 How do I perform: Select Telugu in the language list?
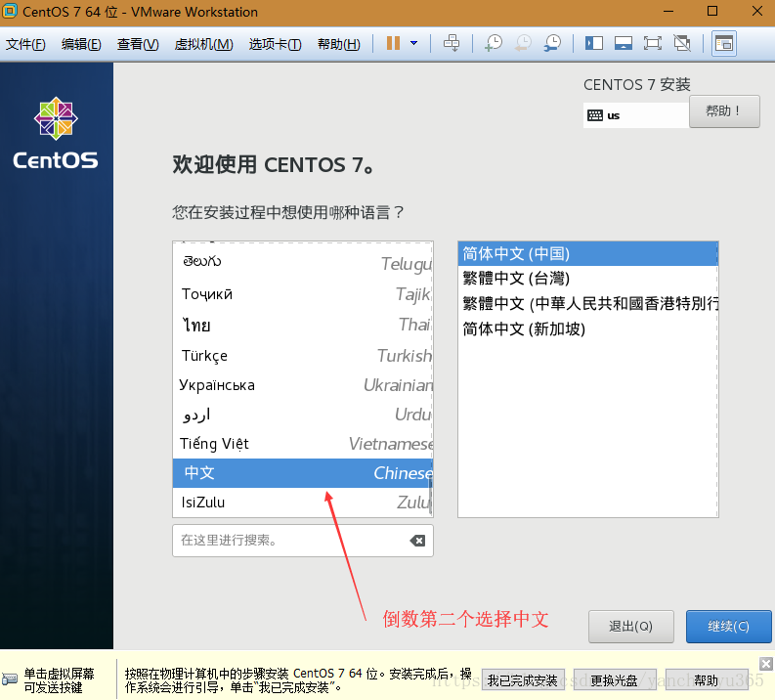pyautogui.click(x=303, y=262)
